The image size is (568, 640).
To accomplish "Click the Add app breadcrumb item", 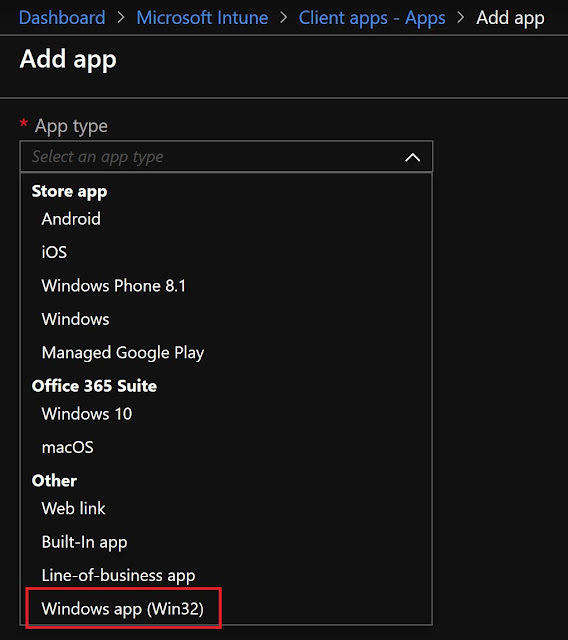I will 510,19.
